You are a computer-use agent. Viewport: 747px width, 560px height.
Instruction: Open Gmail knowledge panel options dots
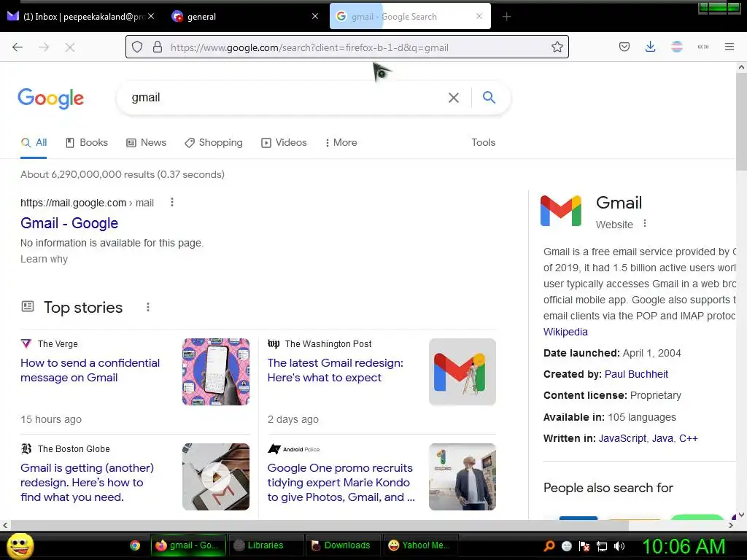(x=645, y=223)
